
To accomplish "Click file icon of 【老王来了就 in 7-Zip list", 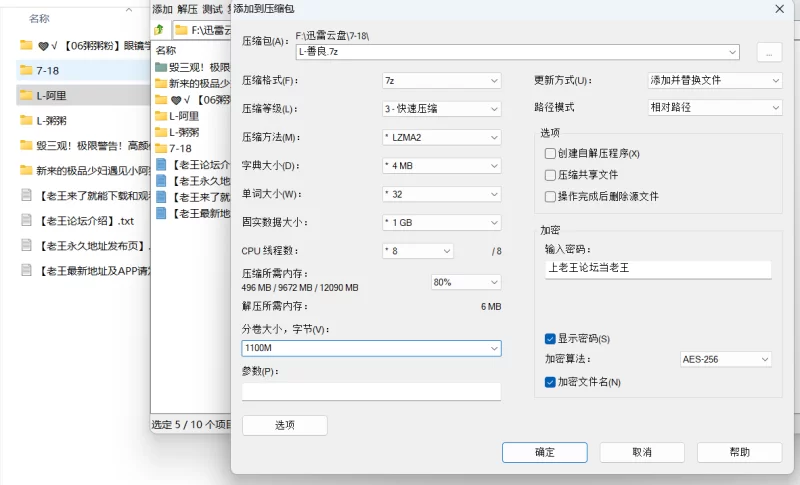I will 161,197.
